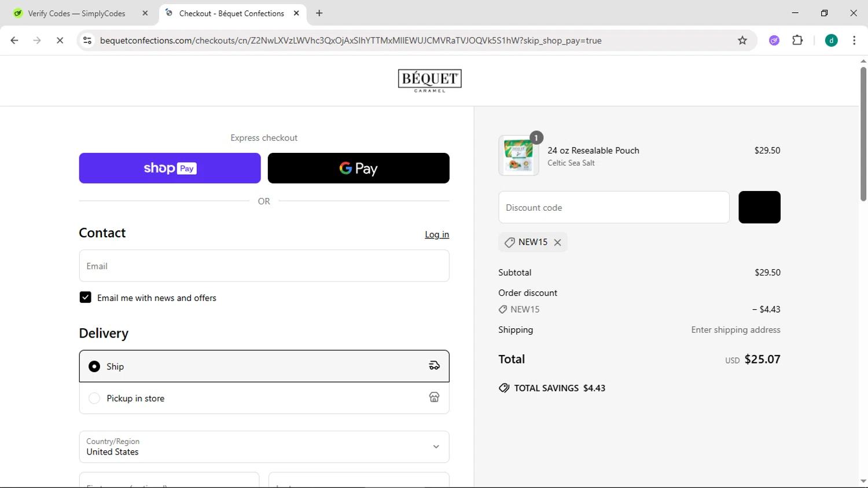
Task: Focus the Email input field
Action: tap(264, 266)
